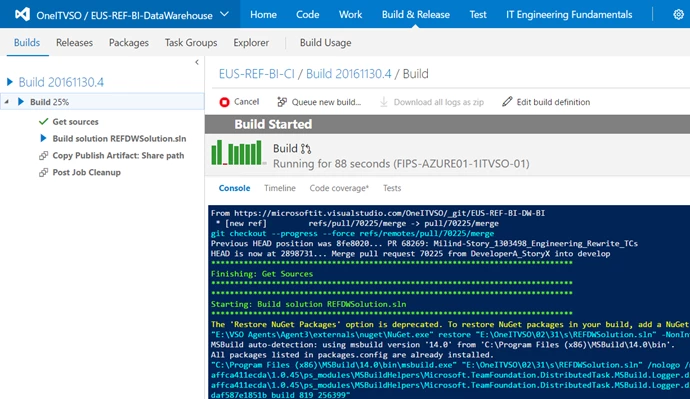Click 'All packages listed in packages.config' console line
Screen dimensions: 690x399
point(352,355)
